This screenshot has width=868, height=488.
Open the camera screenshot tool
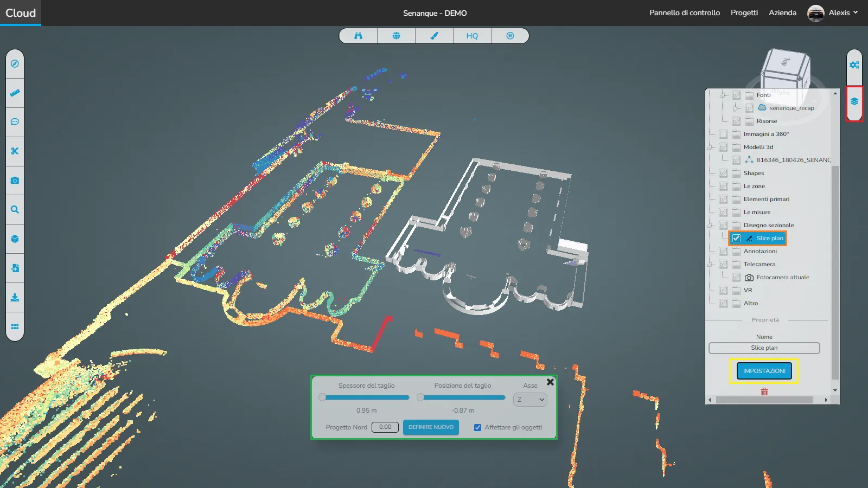15,181
